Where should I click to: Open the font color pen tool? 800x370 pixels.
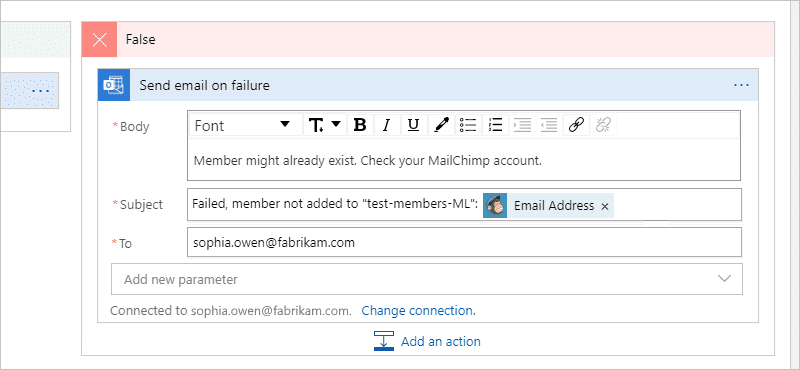(441, 125)
